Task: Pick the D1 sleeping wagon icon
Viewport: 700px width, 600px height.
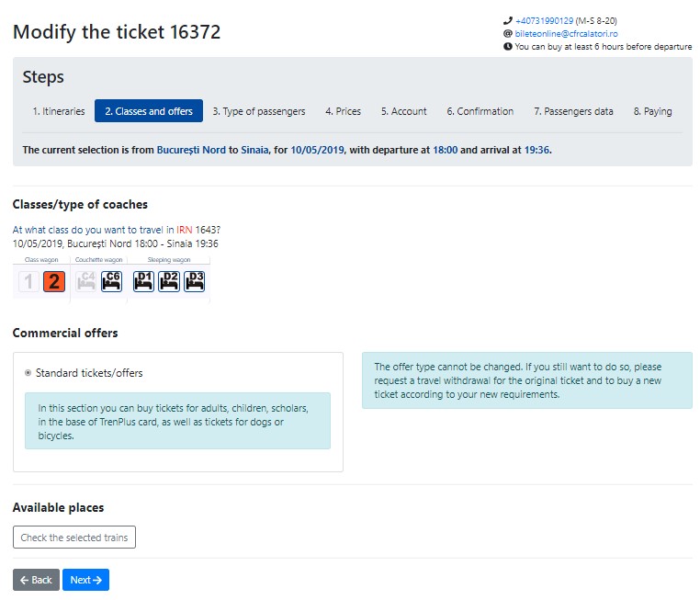Action: click(143, 282)
